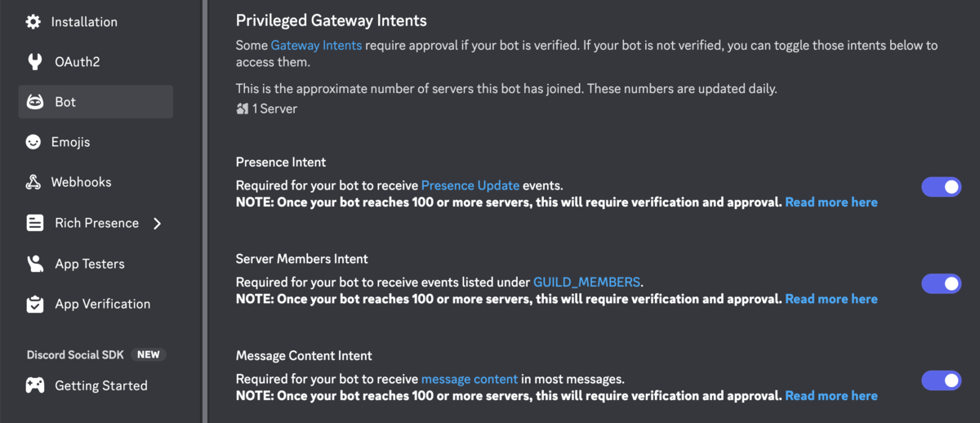Open the Webhooks icon
The height and width of the screenshot is (423, 980).
[33, 182]
